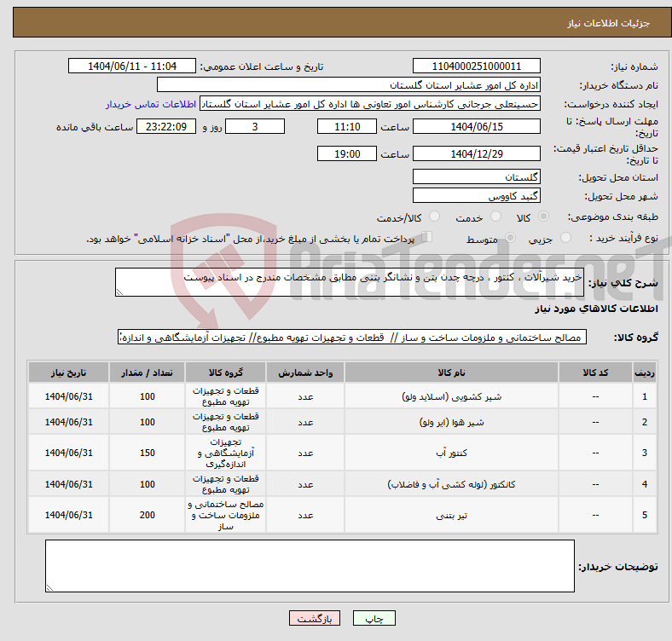Click the بازگشت (back) button
Image resolution: width=672 pixels, height=641 pixels.
(x=315, y=619)
